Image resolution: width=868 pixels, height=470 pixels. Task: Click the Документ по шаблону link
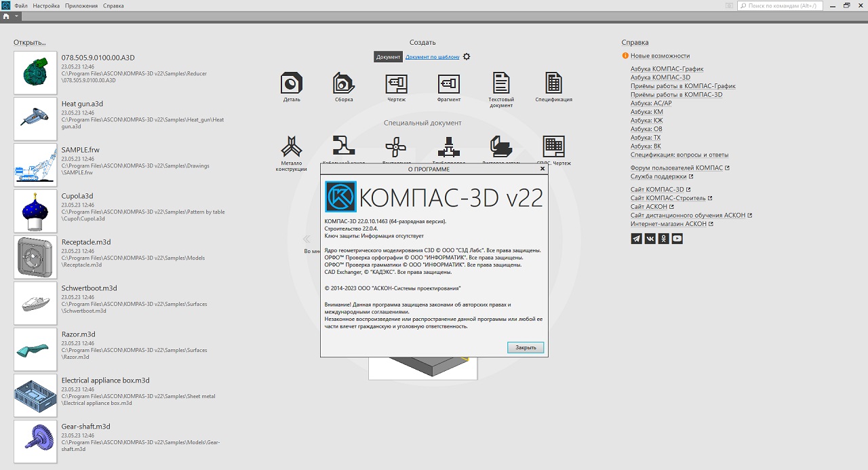click(432, 57)
